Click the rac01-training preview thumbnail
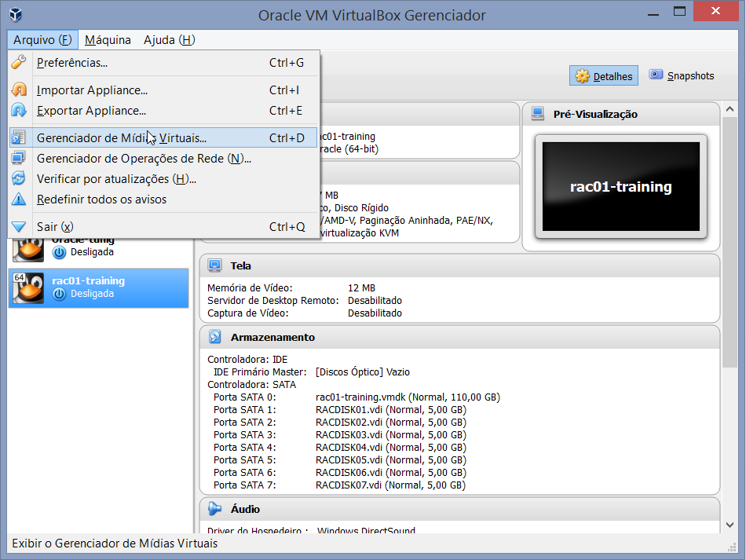 (x=621, y=186)
